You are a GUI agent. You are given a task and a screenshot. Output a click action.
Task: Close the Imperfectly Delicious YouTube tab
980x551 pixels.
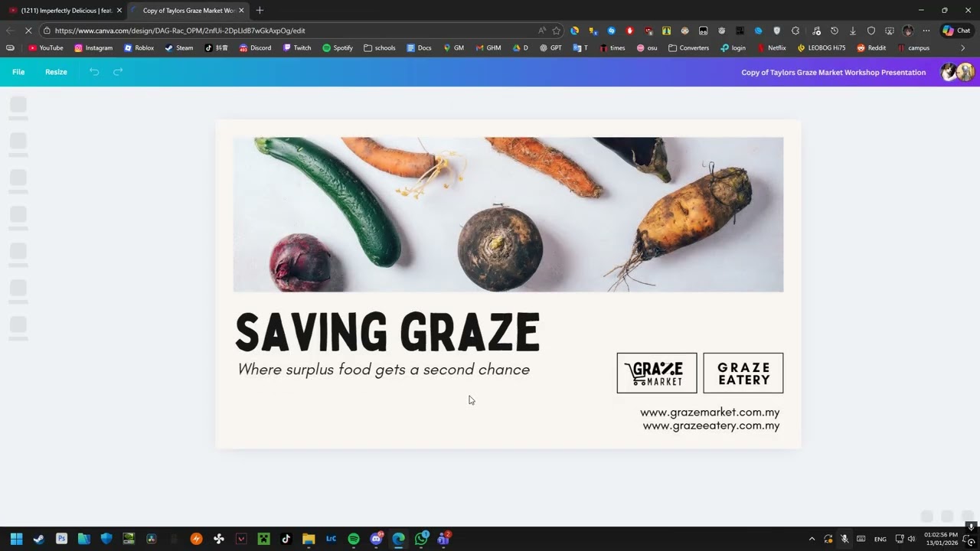pyautogui.click(x=119, y=11)
